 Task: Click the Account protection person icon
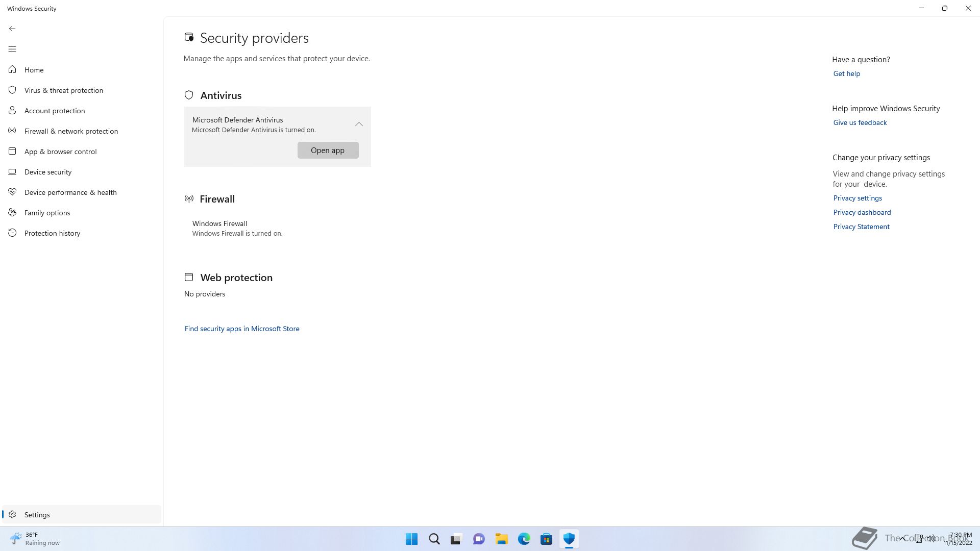12,110
